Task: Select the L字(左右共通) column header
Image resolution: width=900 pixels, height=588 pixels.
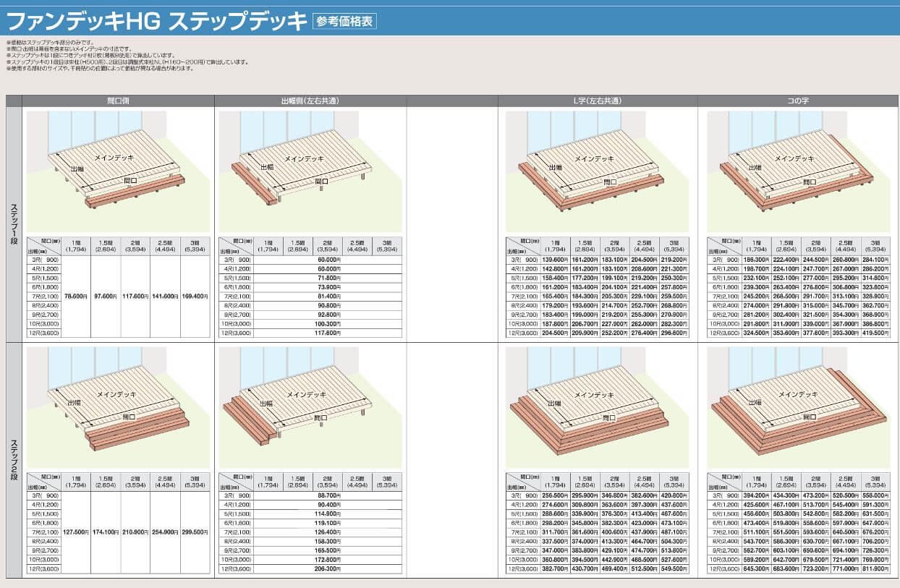Action: point(598,101)
